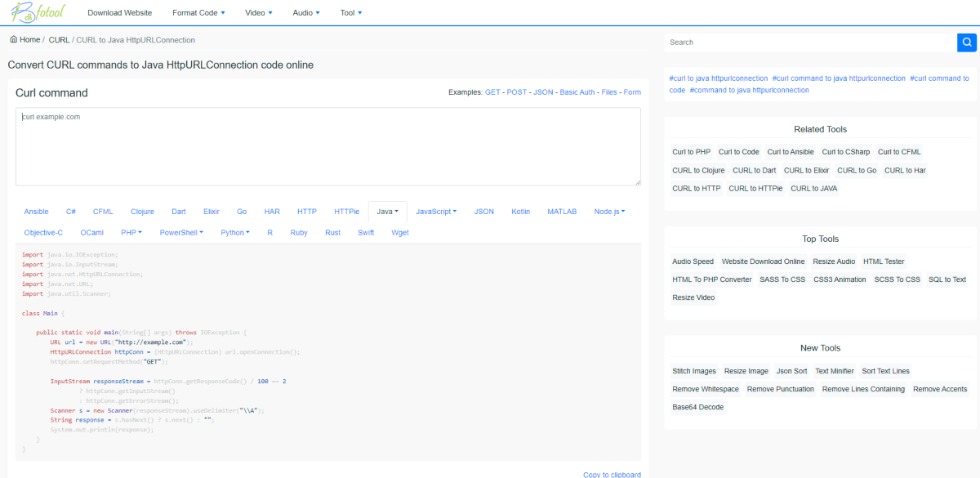Expand the JavaScript language dropdown tab
The image size is (980, 478).
(x=436, y=212)
